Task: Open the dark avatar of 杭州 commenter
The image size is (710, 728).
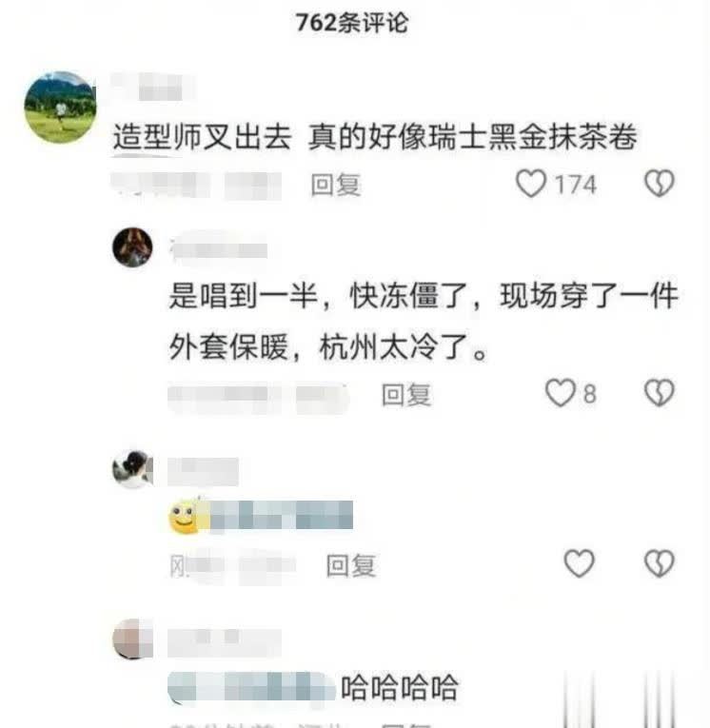Action: point(133,247)
